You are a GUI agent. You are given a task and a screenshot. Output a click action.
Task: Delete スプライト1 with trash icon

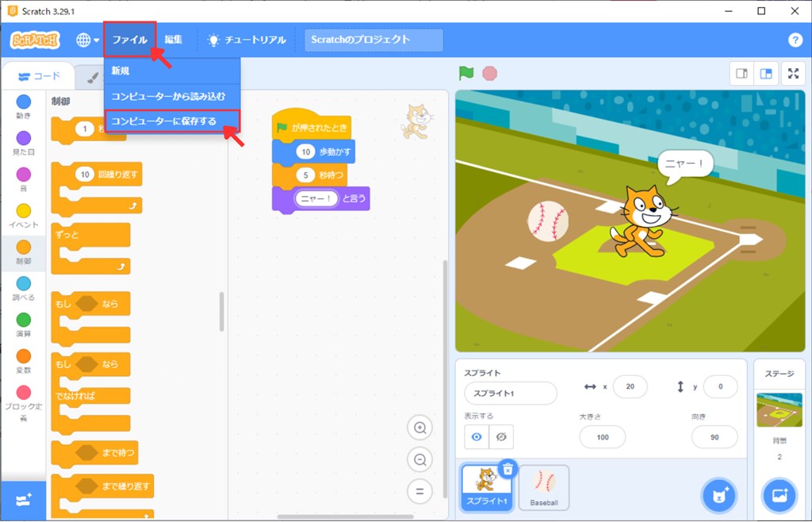click(508, 469)
